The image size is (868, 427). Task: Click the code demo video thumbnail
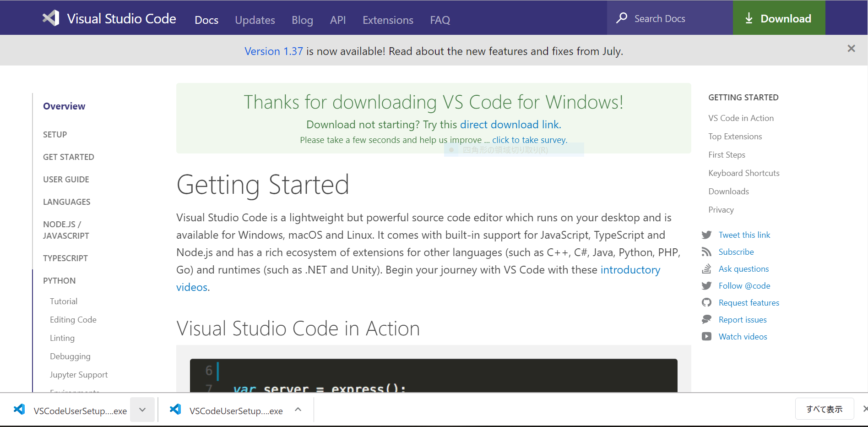434,375
